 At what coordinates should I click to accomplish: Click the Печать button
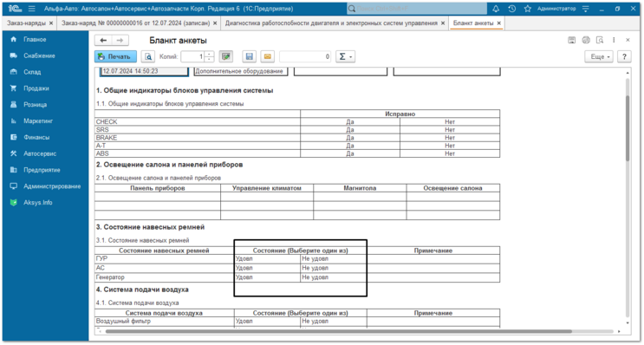tap(115, 56)
